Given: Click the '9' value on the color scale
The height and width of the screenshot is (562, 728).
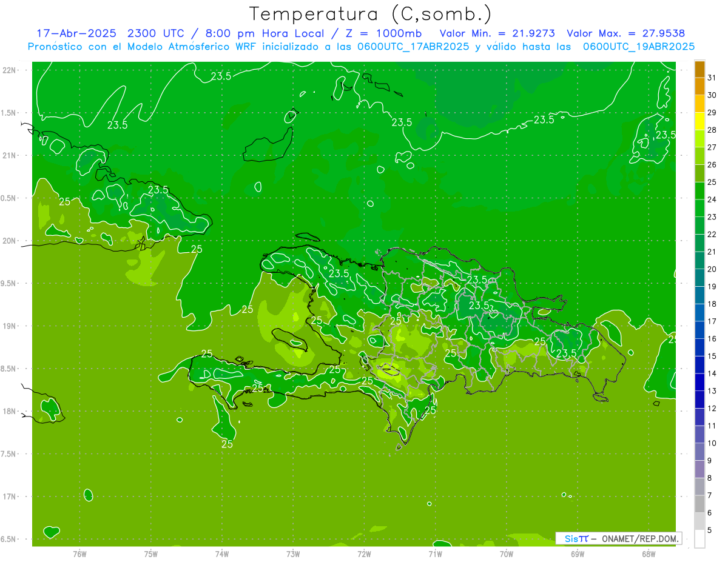Looking at the screenshot, I should [x=709, y=461].
